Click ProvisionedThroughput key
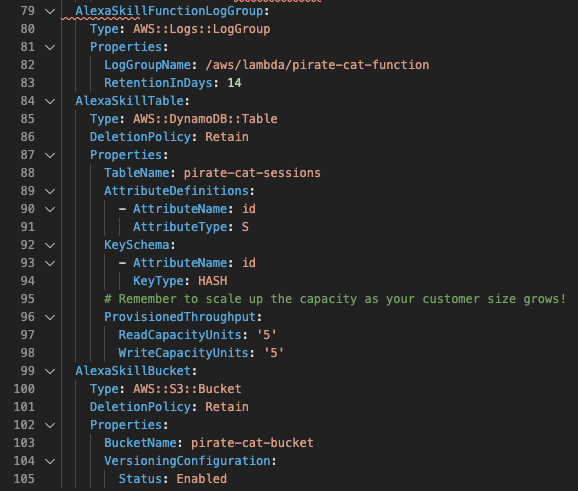This screenshot has width=578, height=491. 180,317
